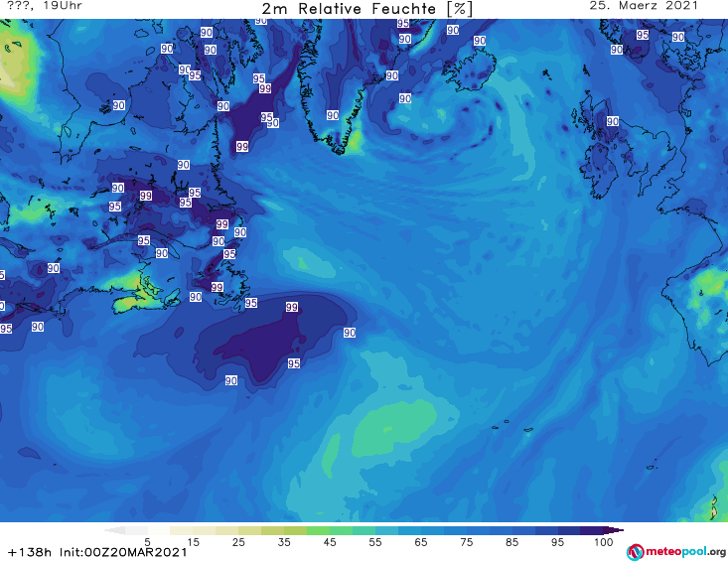This screenshot has width=728, height=562.
Task: Click legend tick label '35'
Action: 284,542
